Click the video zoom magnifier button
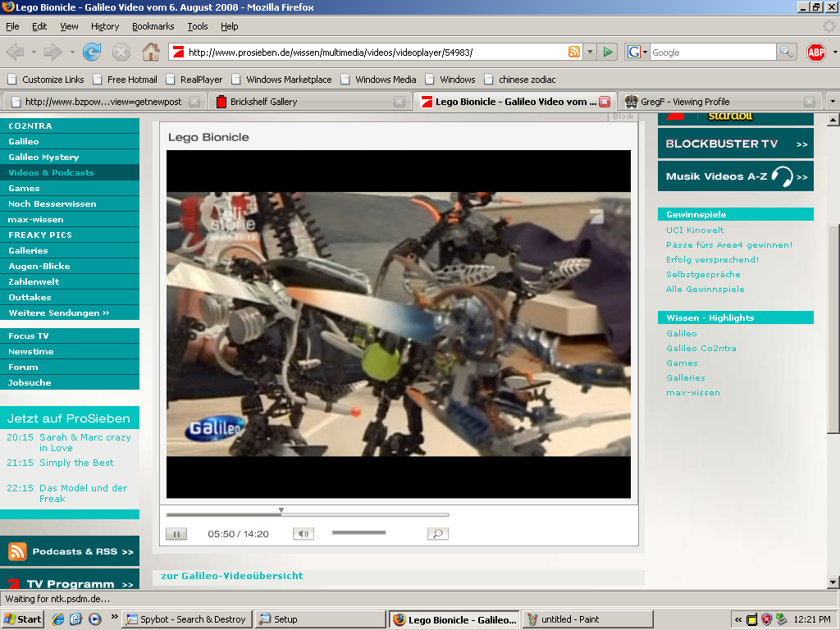Screen dimensions: 840x630 point(438,533)
